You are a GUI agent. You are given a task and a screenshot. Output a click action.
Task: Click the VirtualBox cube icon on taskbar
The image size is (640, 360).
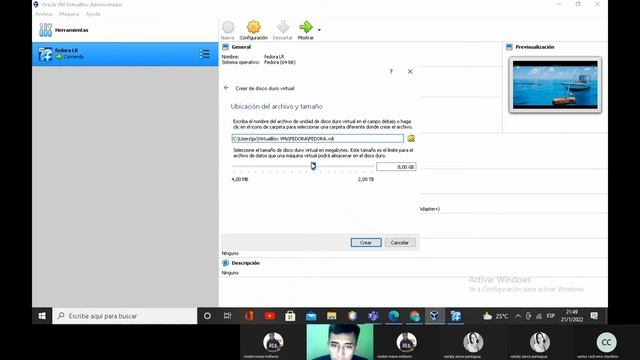pyautogui.click(x=435, y=316)
